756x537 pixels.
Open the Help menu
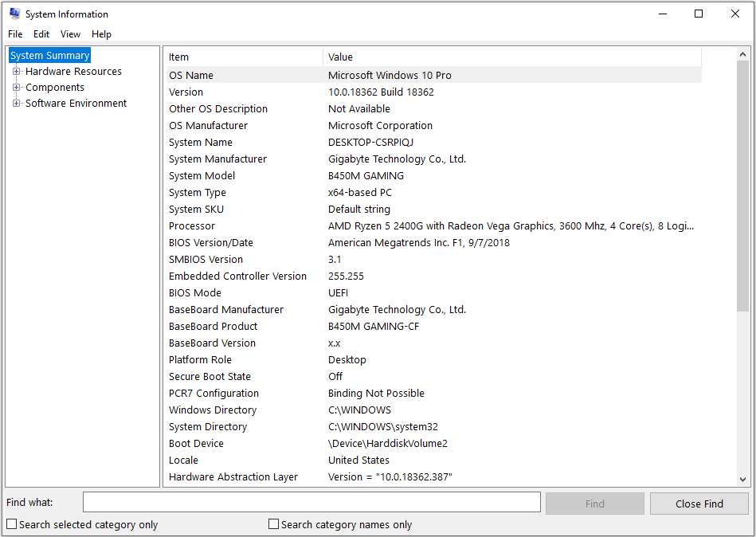(102, 34)
